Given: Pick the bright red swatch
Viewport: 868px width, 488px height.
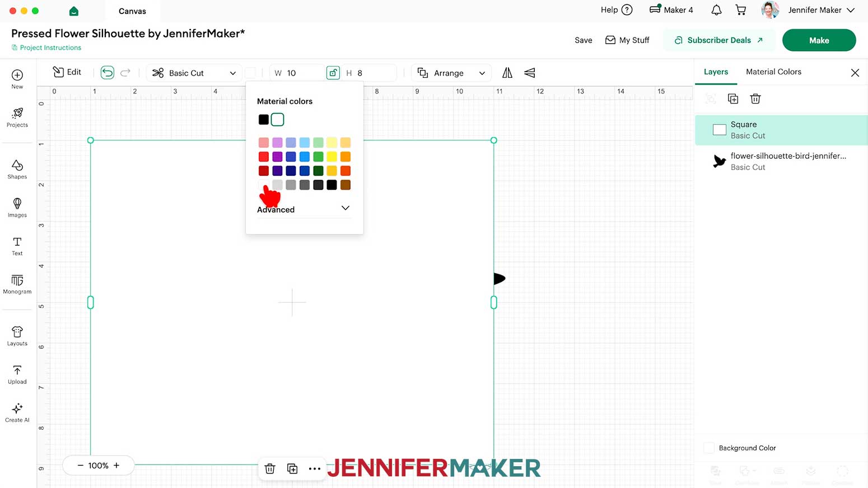Looking at the screenshot, I should [264, 157].
